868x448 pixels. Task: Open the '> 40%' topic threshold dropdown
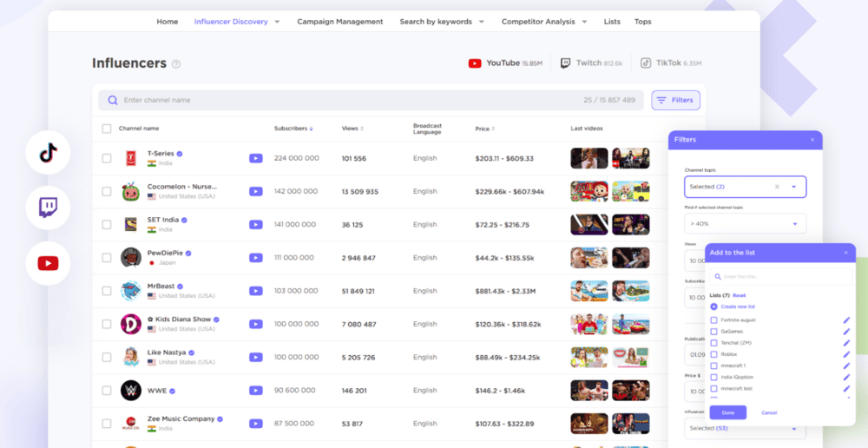click(745, 224)
